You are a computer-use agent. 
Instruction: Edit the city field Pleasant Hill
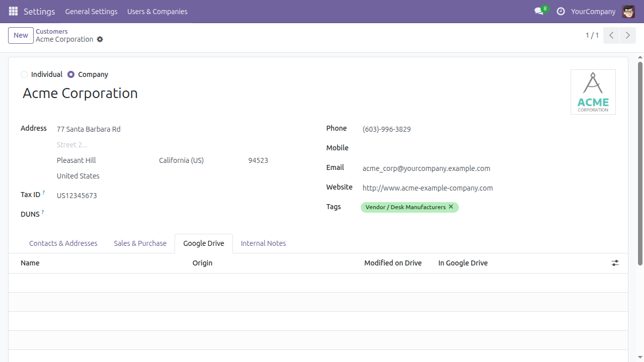(106, 160)
